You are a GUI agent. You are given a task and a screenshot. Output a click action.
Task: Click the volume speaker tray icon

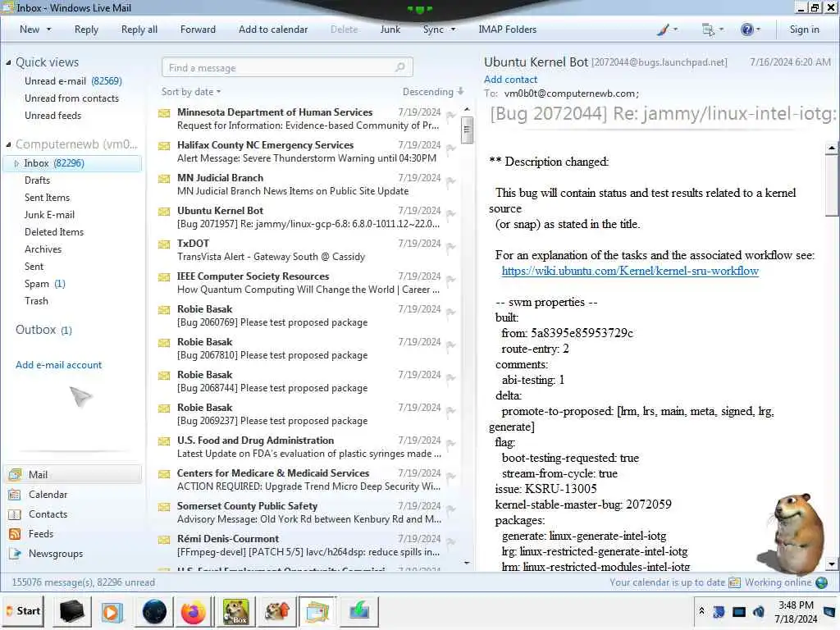coord(758,611)
